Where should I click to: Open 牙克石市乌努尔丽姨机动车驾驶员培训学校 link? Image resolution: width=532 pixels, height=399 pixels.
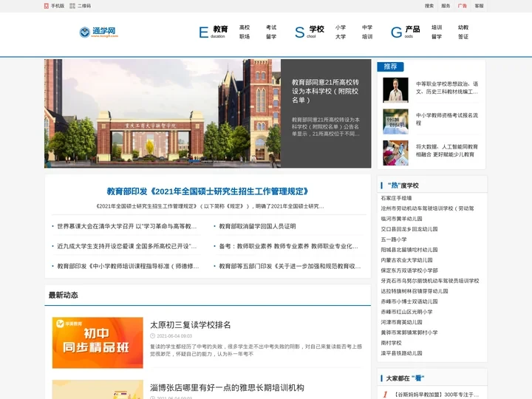(x=430, y=281)
